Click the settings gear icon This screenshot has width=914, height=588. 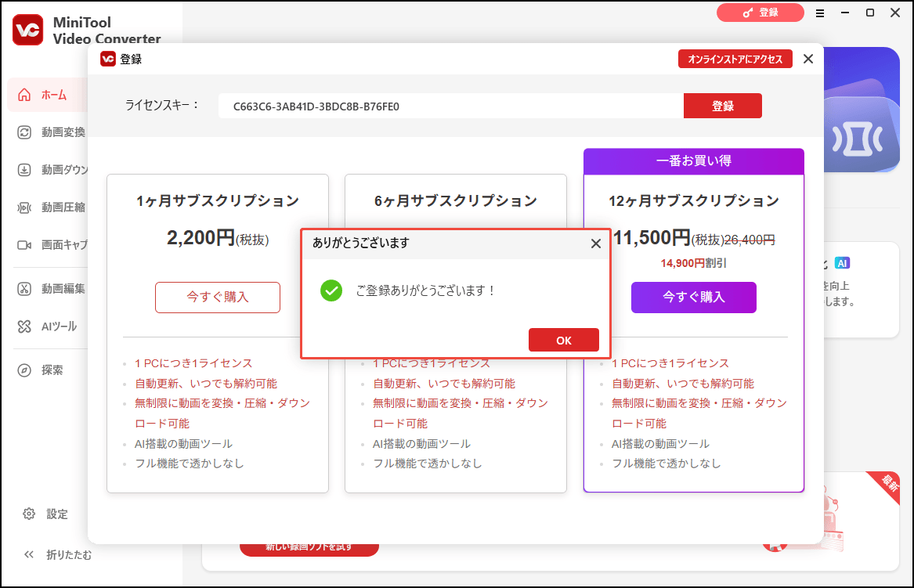[x=28, y=514]
